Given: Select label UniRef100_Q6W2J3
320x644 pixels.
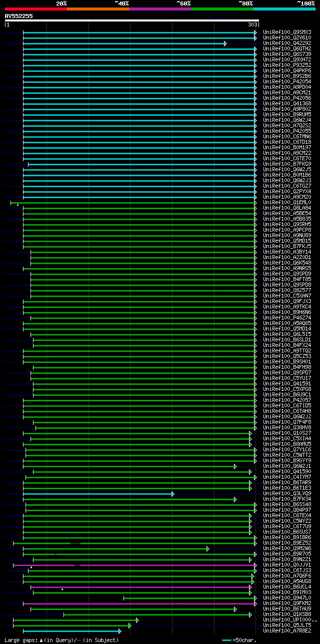Looking at the screenshot, I should (x=287, y=181).
